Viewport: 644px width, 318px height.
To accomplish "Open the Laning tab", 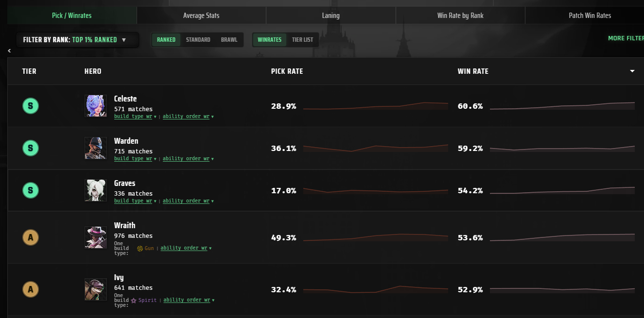I will [331, 16].
